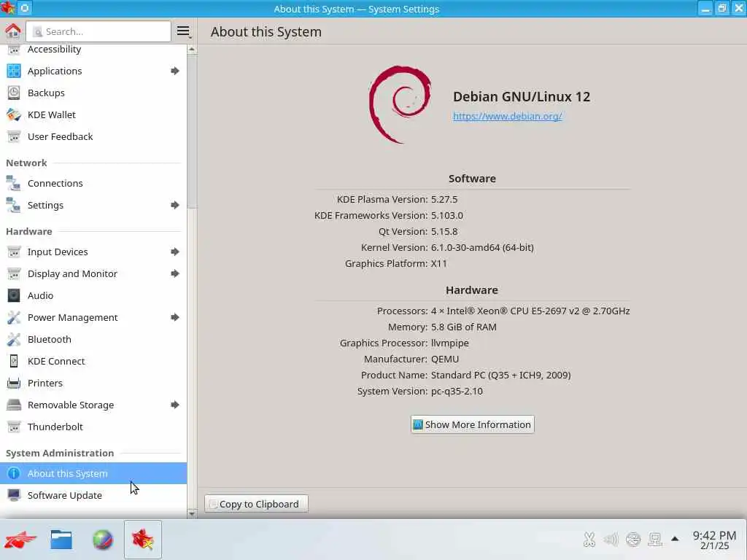
Task: Click the KDE Wallet icon
Action: (14, 114)
